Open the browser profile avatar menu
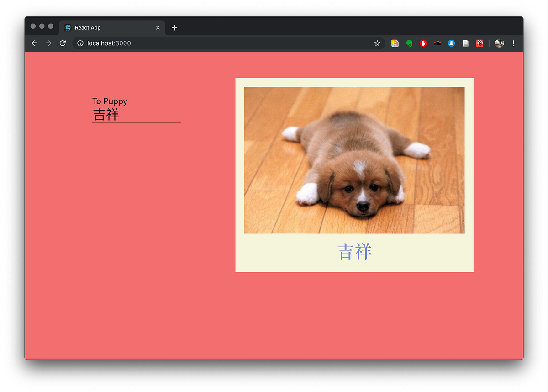The height and width of the screenshot is (392, 548). click(499, 43)
